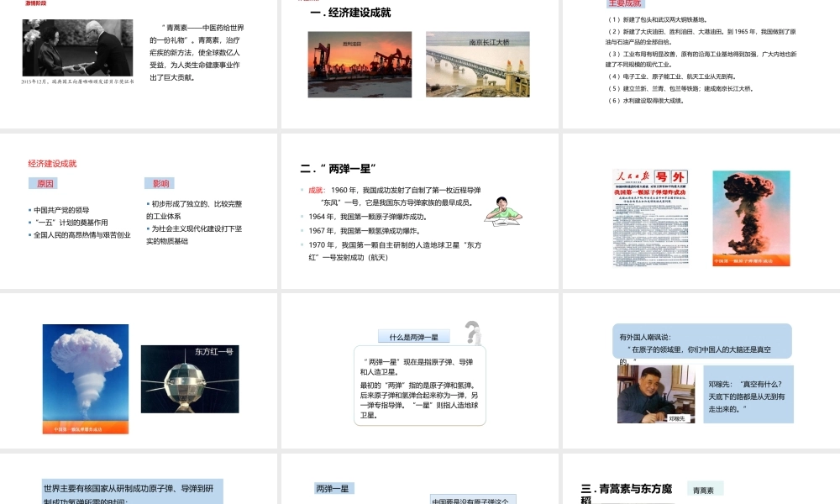Open the Nobel Prize ceremony photo
The width and height of the screenshot is (840, 504).
click(77, 48)
